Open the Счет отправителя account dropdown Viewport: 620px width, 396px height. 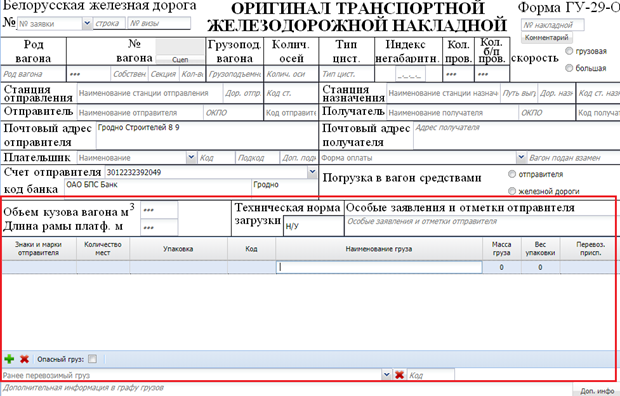tap(312, 172)
